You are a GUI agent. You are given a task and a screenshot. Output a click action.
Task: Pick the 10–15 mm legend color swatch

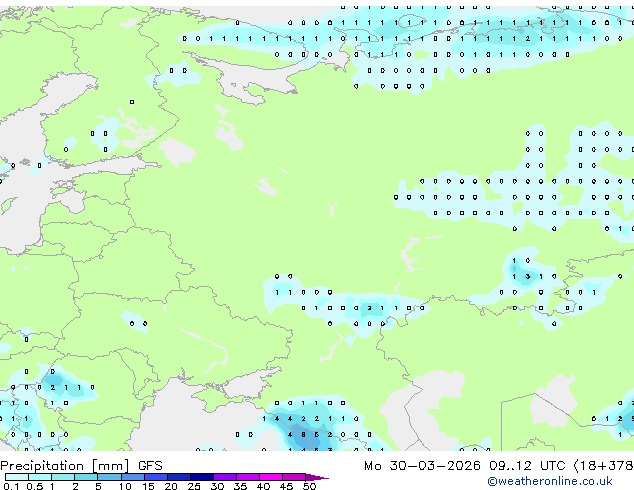pos(132,477)
